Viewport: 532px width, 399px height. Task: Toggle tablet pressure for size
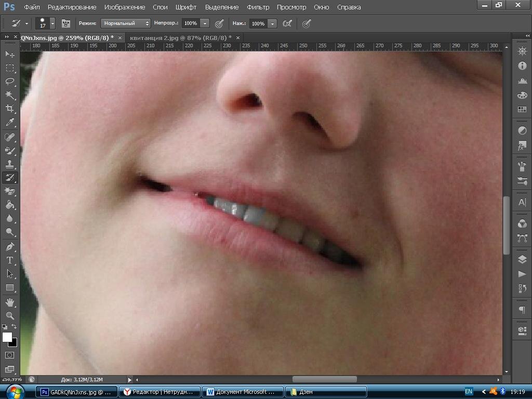[307, 23]
